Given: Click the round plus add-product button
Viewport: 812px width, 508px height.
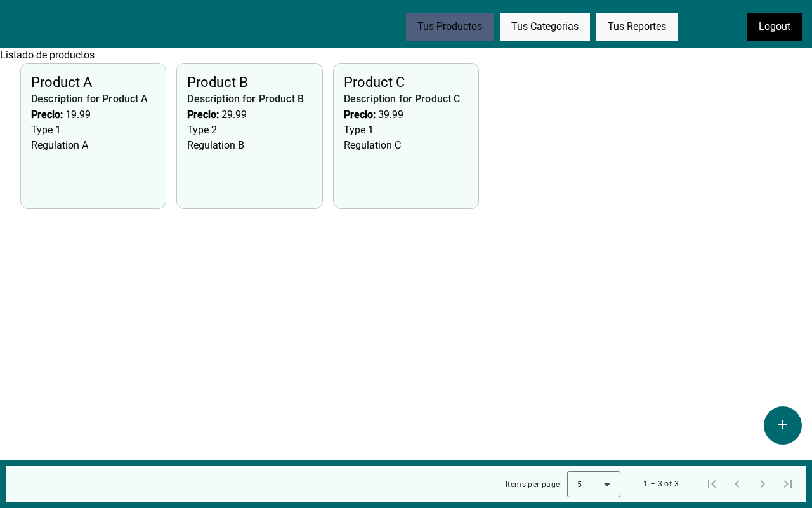Looking at the screenshot, I should pyautogui.click(x=783, y=425).
